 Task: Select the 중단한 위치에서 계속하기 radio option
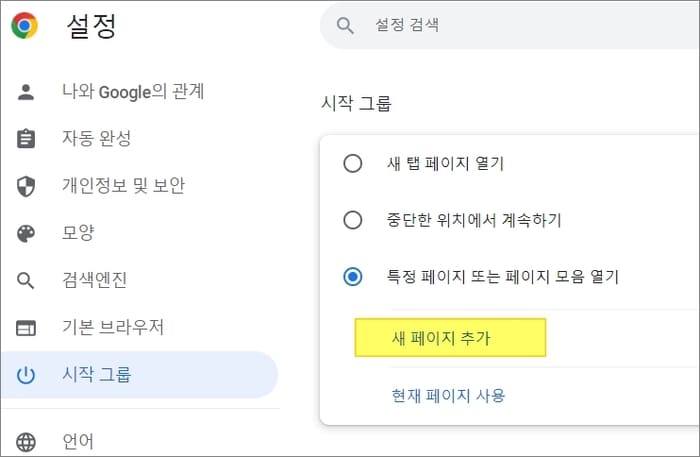coord(353,220)
